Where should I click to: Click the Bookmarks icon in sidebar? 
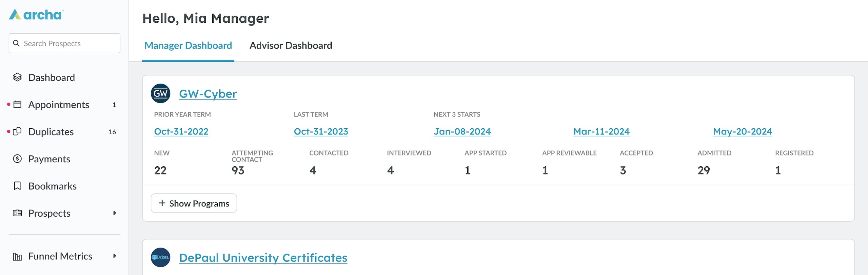(17, 186)
